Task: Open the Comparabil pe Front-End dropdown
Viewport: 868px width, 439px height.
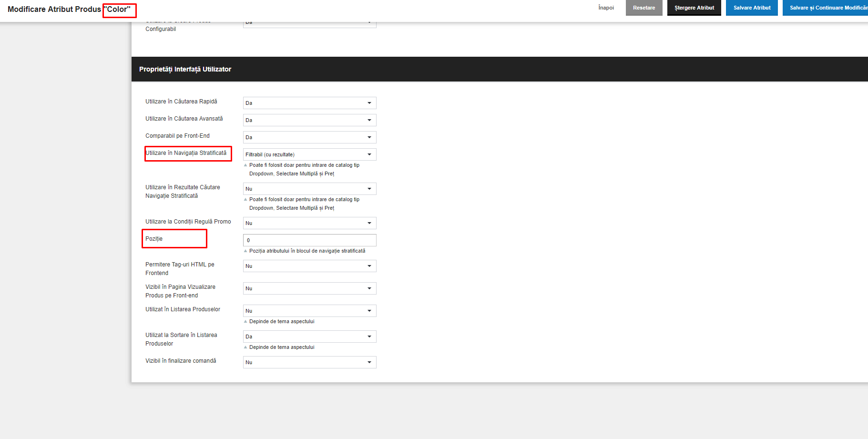Action: tap(309, 137)
